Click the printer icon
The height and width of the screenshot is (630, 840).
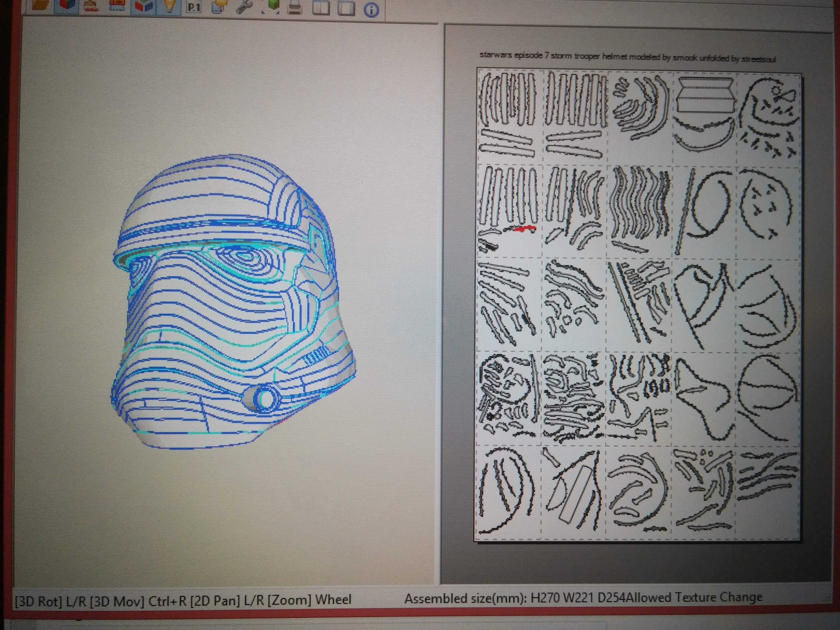pyautogui.click(x=295, y=8)
